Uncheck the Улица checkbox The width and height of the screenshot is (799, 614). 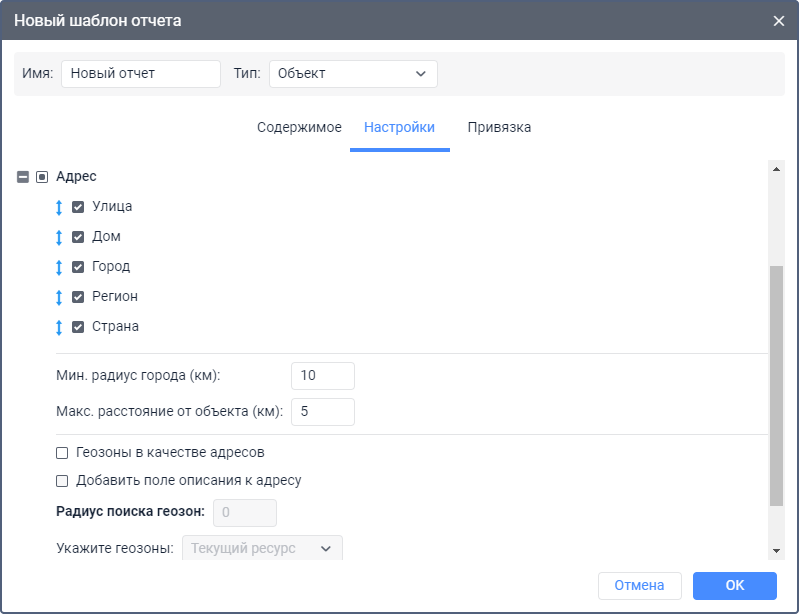pyautogui.click(x=78, y=207)
